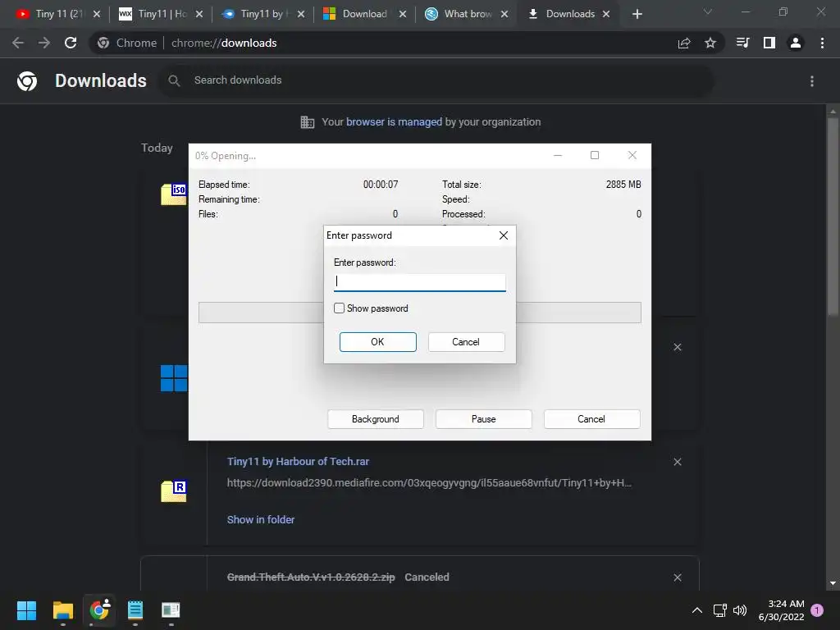The image size is (840, 630).
Task: Open Chrome three-dot main menu
Action: click(x=822, y=43)
